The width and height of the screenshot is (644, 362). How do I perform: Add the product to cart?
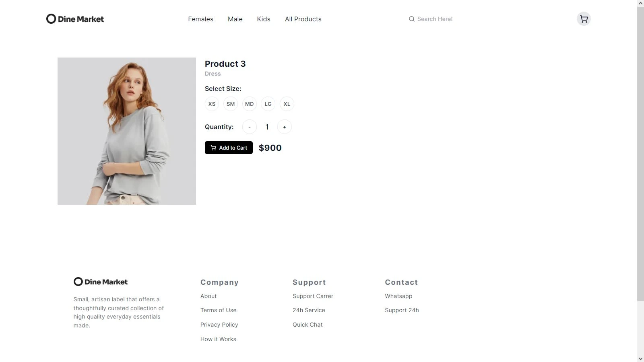(229, 148)
